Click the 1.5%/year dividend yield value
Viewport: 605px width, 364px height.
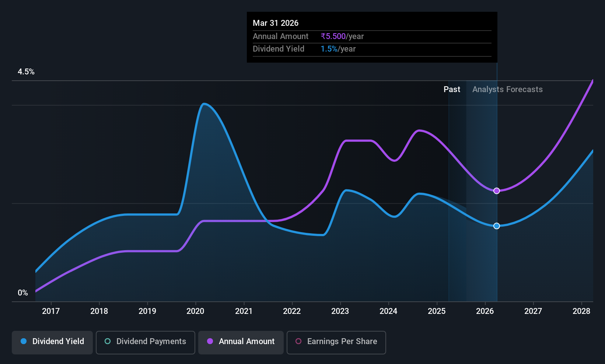tap(338, 49)
